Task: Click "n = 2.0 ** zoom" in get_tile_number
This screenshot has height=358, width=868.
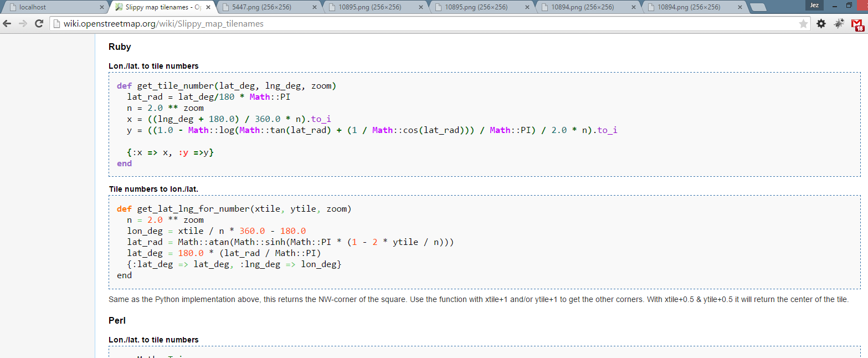Action: coord(166,108)
